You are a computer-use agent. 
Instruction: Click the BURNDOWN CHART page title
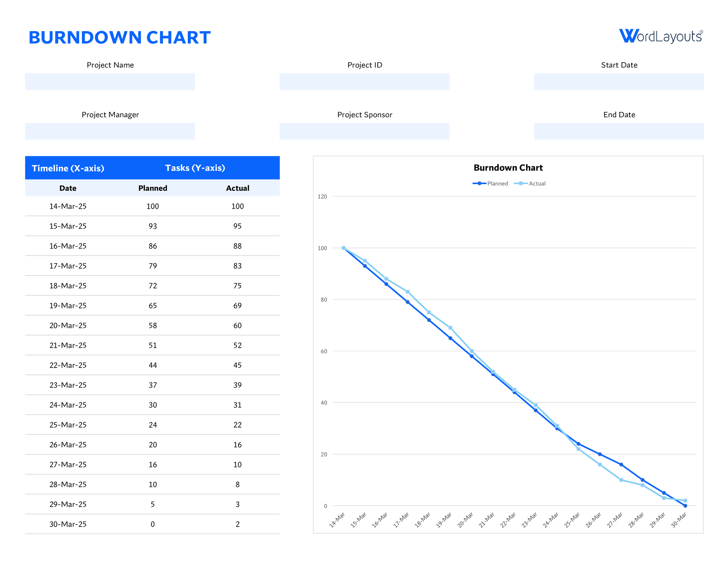pyautogui.click(x=119, y=37)
